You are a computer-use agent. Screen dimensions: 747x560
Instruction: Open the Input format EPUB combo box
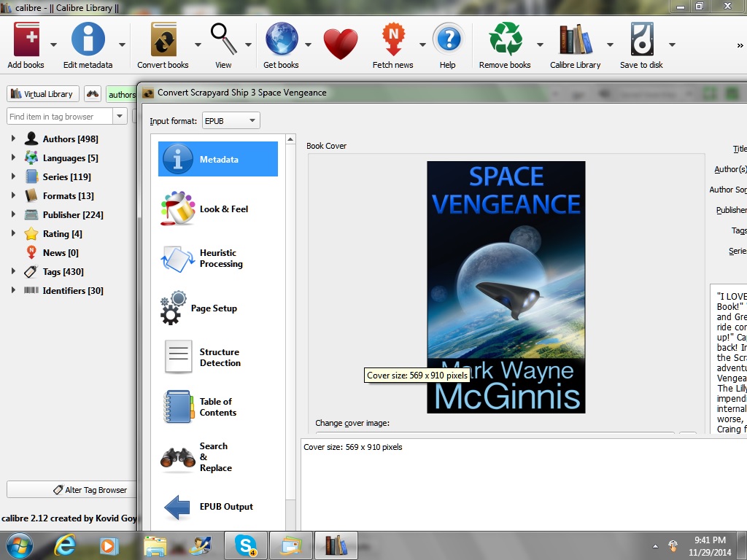231,120
